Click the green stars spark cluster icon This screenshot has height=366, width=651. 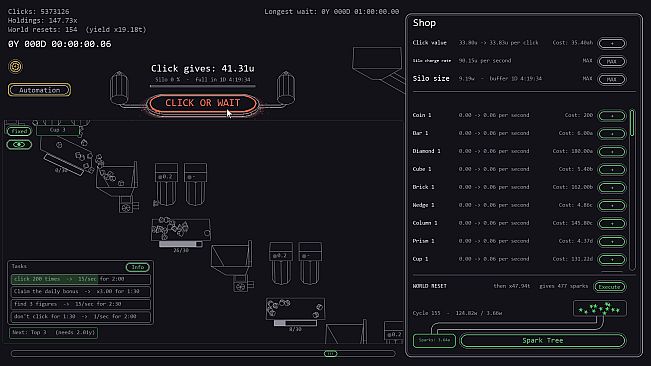(x=600, y=309)
